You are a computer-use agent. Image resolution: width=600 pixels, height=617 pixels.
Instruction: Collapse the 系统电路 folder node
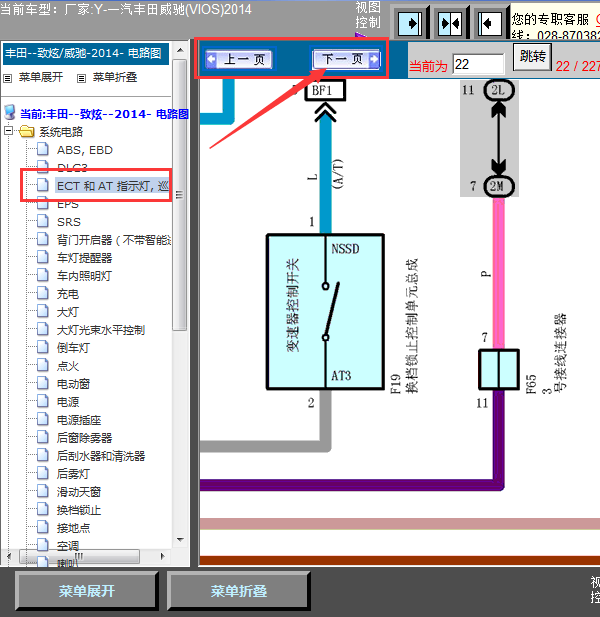click(x=8, y=131)
